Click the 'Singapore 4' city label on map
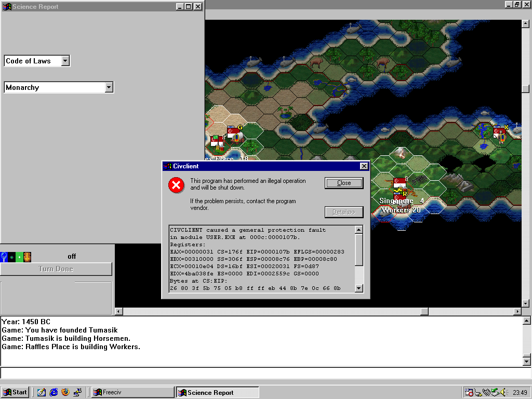Viewport: 532px width, 399px height. point(402,201)
